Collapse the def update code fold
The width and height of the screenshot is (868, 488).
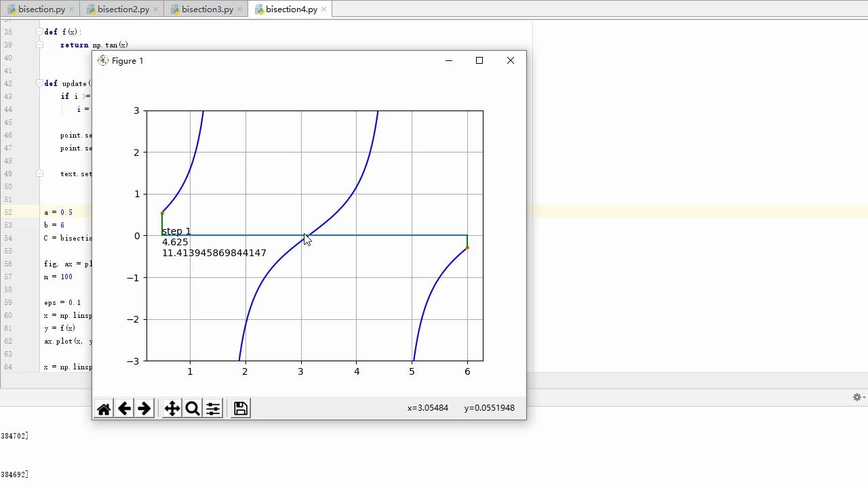[x=39, y=83]
